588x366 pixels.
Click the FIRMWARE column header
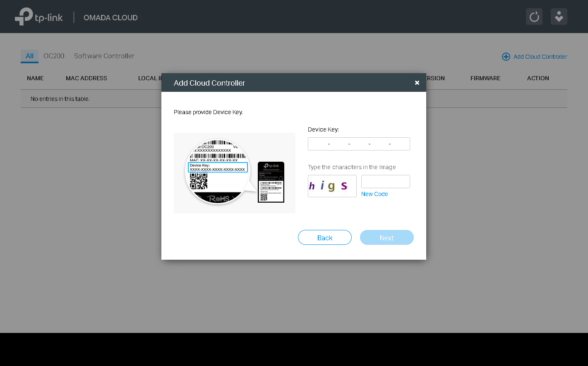click(485, 78)
